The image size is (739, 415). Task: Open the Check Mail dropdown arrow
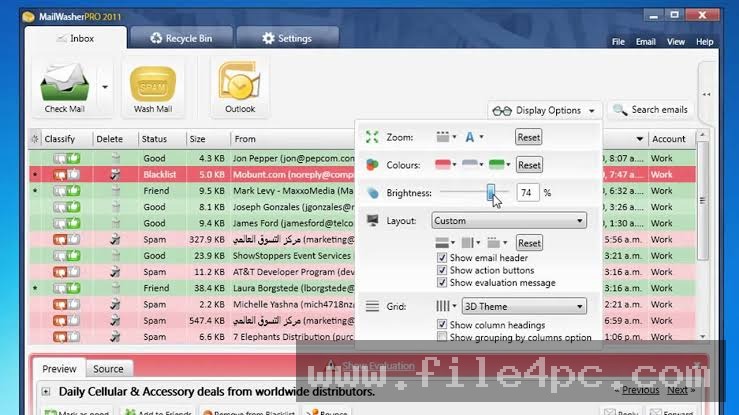point(105,87)
